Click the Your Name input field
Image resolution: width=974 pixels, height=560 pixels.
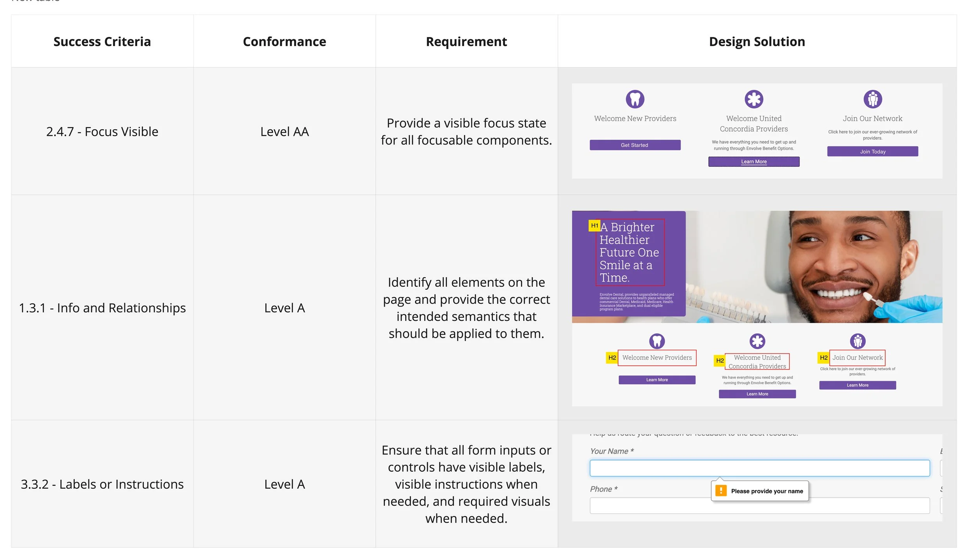(x=759, y=468)
